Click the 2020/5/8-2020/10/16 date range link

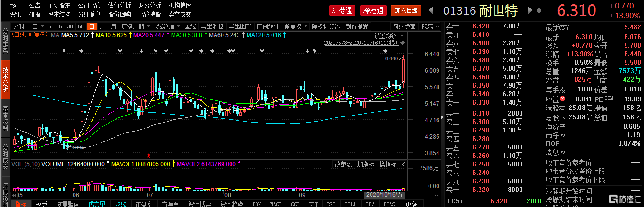point(362,43)
